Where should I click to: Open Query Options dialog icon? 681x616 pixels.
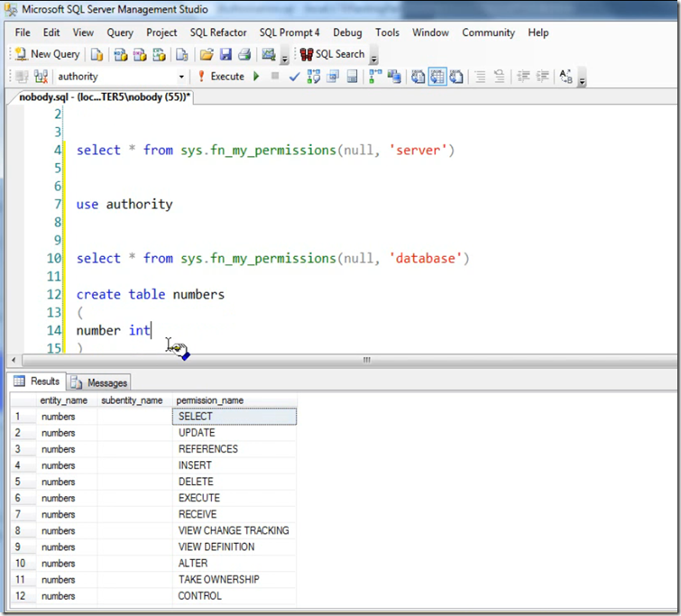click(x=333, y=77)
